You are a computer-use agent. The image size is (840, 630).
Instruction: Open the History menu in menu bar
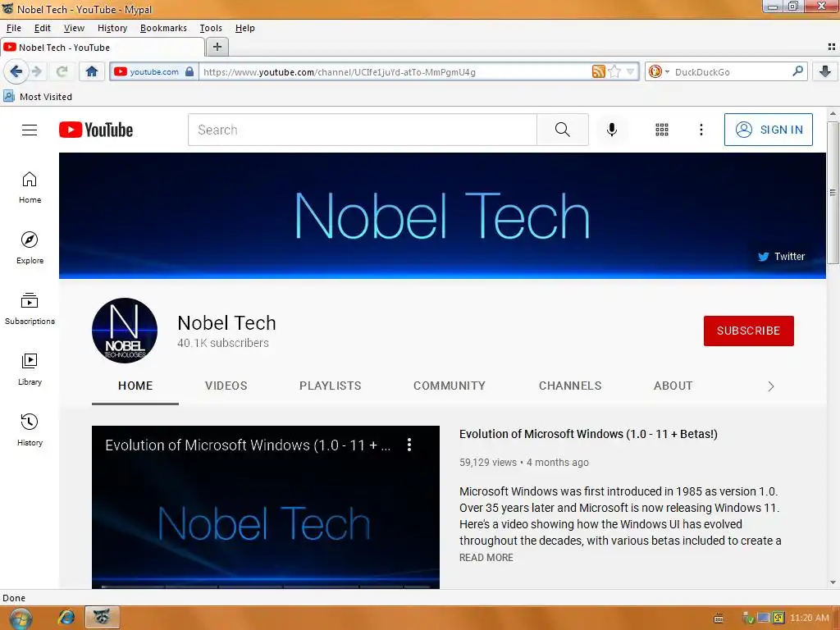112,28
